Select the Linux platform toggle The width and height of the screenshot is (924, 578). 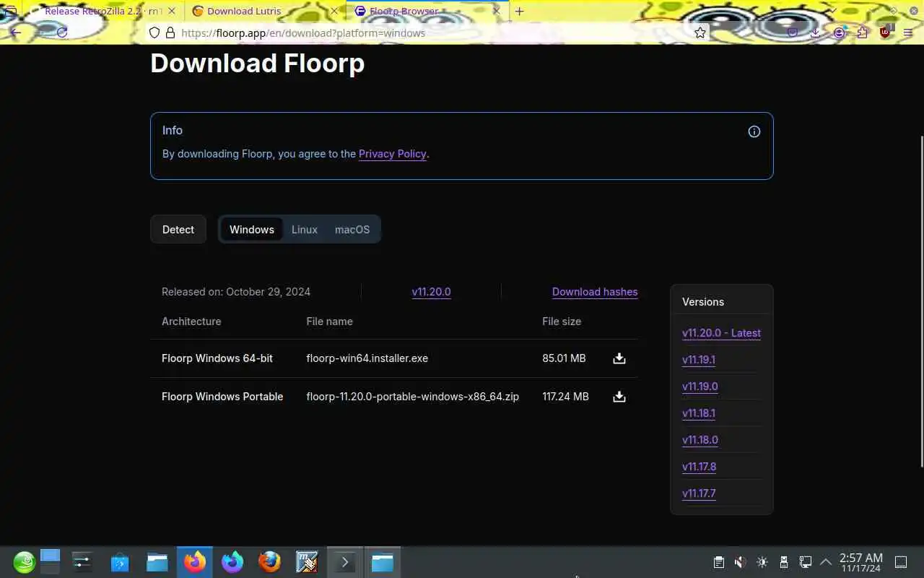305,230
